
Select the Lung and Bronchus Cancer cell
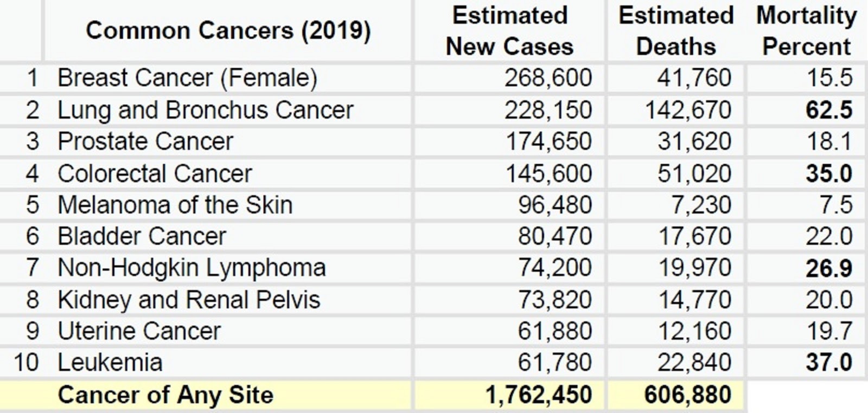205,110
